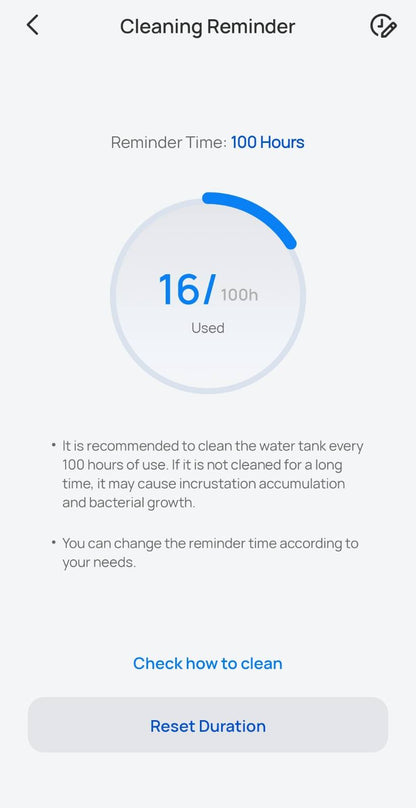
Task: Click the blue progress arc on ring
Action: tap(255, 214)
